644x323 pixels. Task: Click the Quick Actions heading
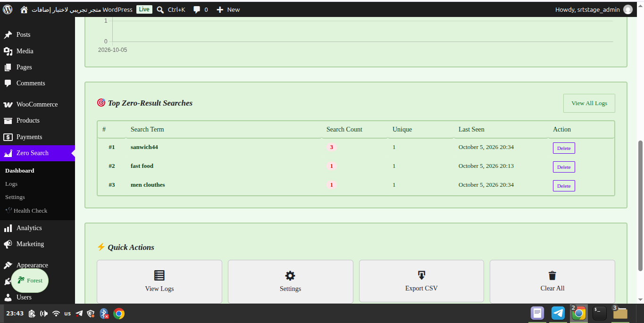[131, 248]
